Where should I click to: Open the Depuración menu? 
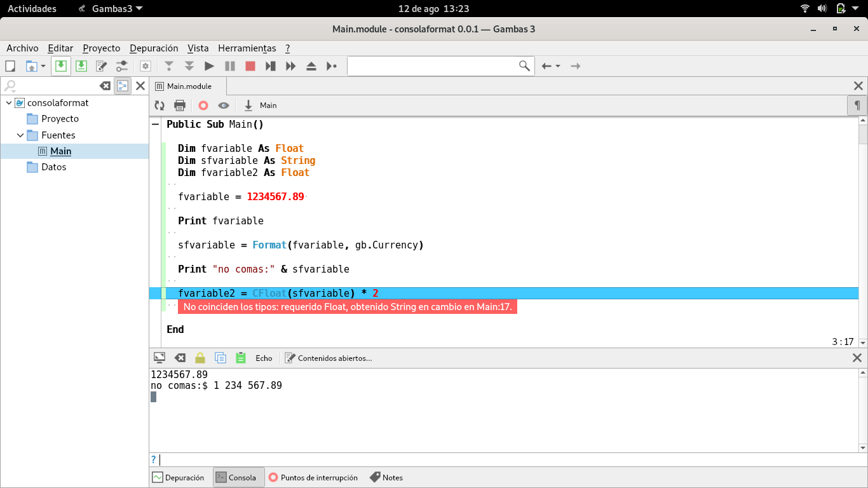[x=154, y=48]
